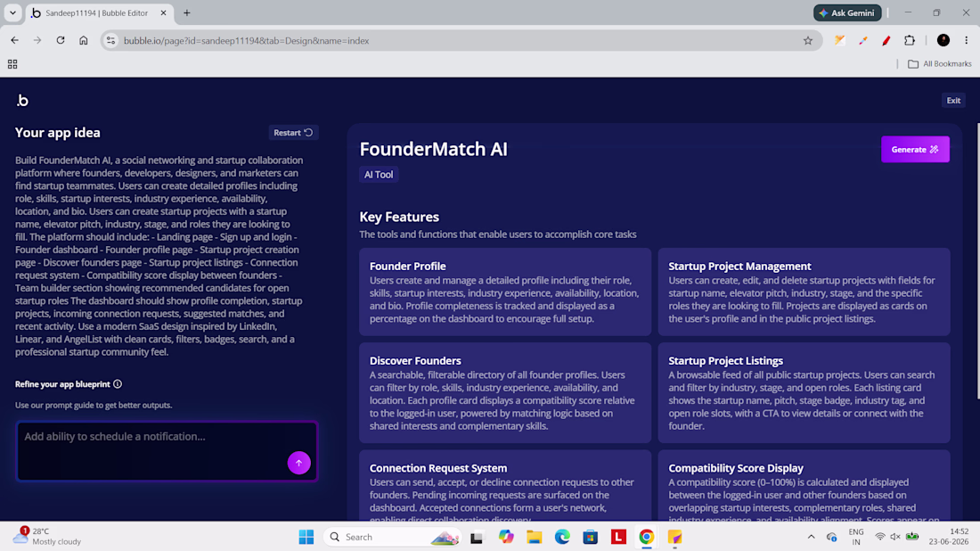980x551 pixels.
Task: Open the browser home page
Action: tap(83, 41)
